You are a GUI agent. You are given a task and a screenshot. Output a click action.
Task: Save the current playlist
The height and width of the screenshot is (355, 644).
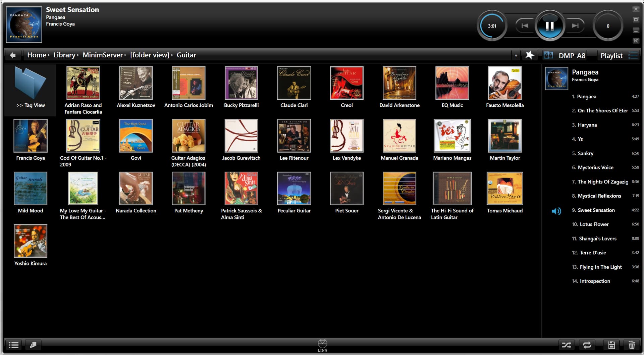tap(611, 345)
